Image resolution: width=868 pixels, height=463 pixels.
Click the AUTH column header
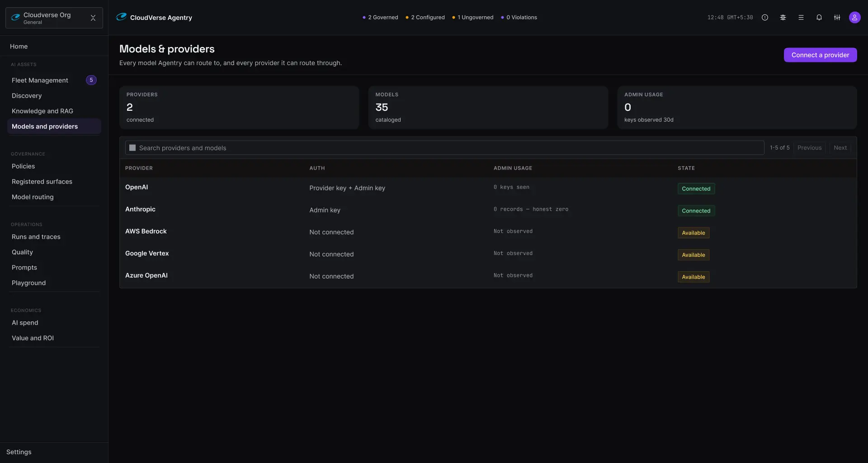point(317,168)
